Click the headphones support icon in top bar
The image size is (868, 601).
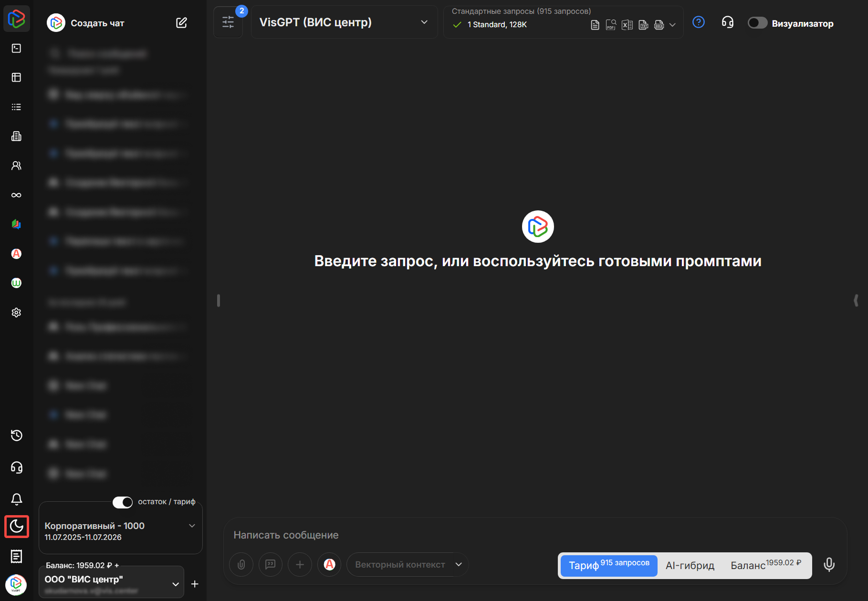tap(727, 22)
